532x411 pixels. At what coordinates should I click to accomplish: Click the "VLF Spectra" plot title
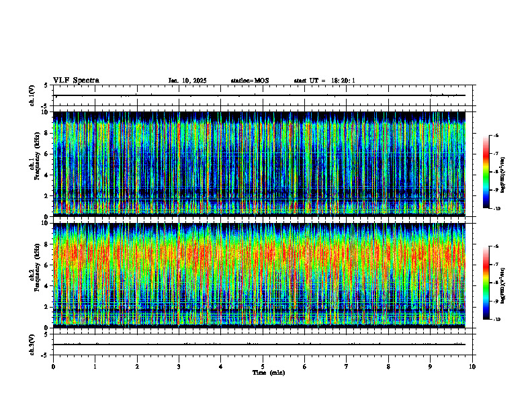point(76,81)
